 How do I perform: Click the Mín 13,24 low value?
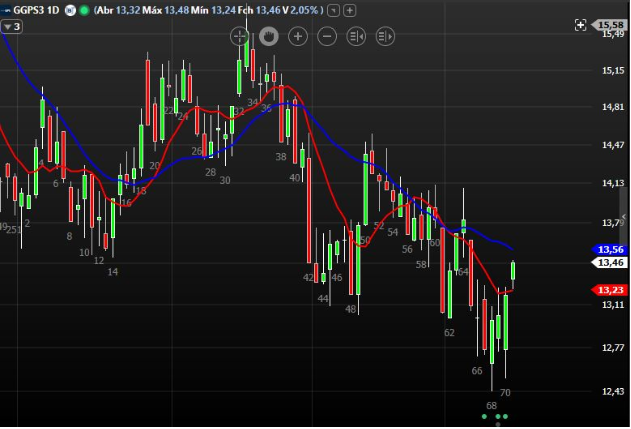(x=213, y=10)
